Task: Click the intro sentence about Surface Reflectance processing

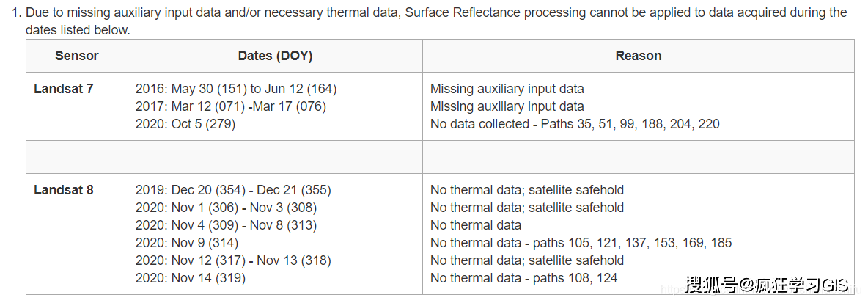Action: [x=435, y=13]
